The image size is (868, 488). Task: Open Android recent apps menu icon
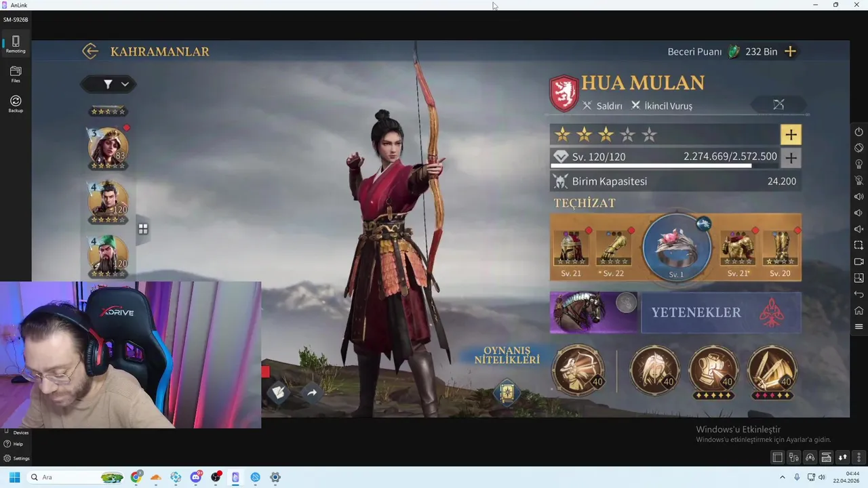859,327
